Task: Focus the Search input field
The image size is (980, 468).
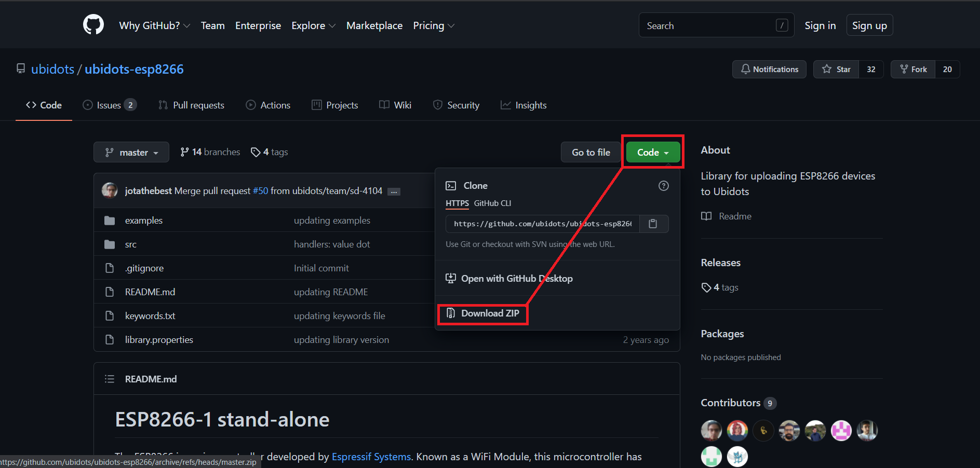Action: pyautogui.click(x=716, y=25)
